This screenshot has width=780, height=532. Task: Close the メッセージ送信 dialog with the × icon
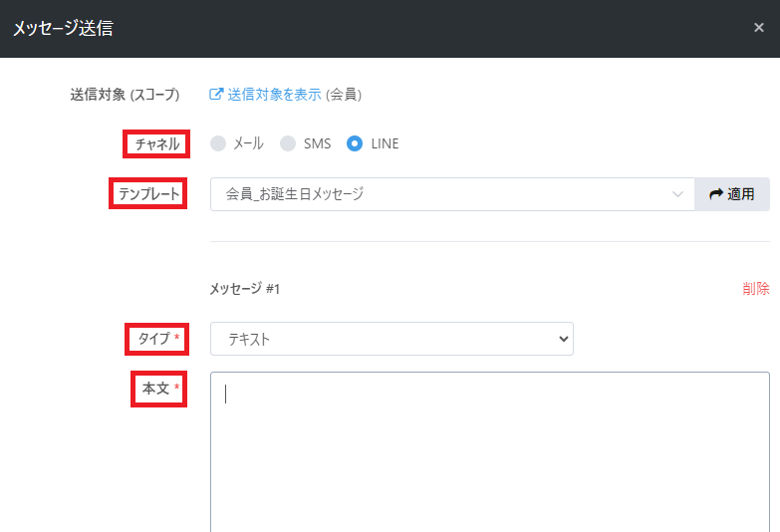pyautogui.click(x=759, y=28)
